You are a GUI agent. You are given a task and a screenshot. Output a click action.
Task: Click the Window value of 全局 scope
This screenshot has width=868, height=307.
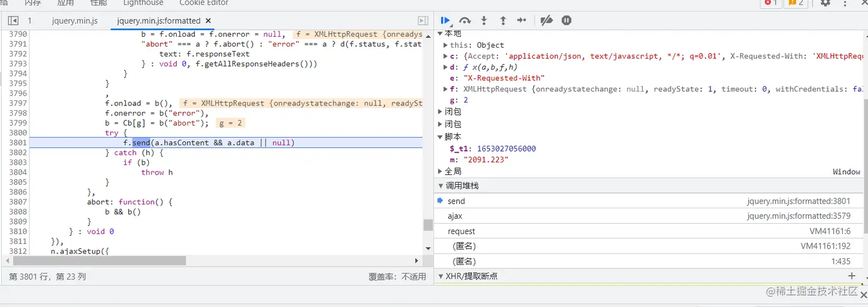point(847,172)
